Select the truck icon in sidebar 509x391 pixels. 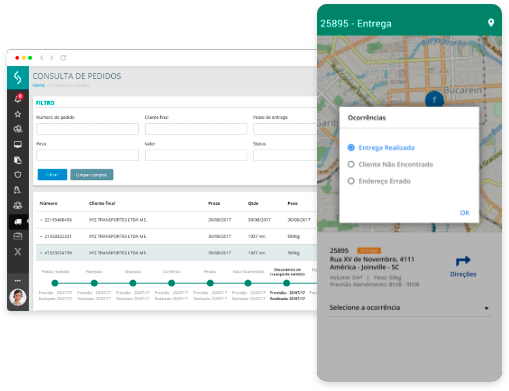18,221
